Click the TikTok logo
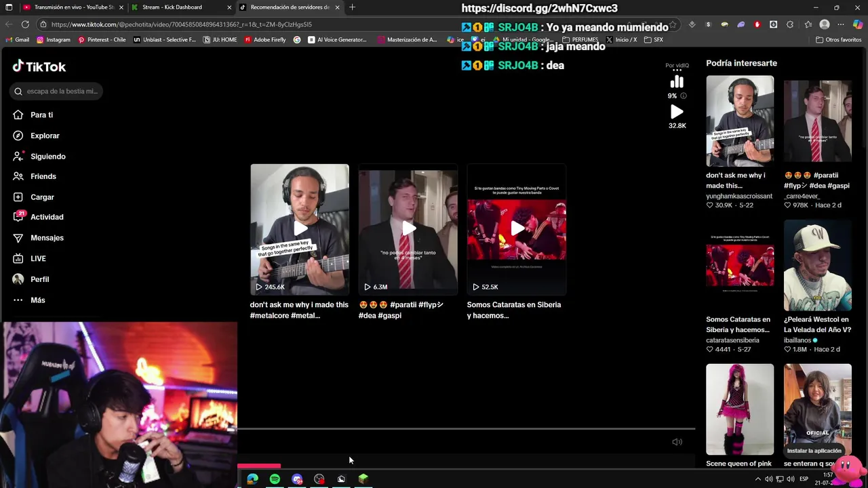 click(x=39, y=66)
